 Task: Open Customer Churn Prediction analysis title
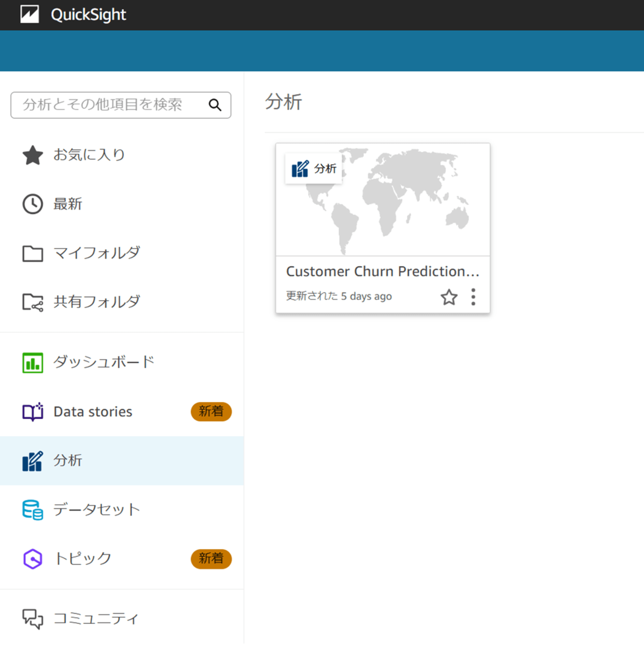[x=383, y=271]
